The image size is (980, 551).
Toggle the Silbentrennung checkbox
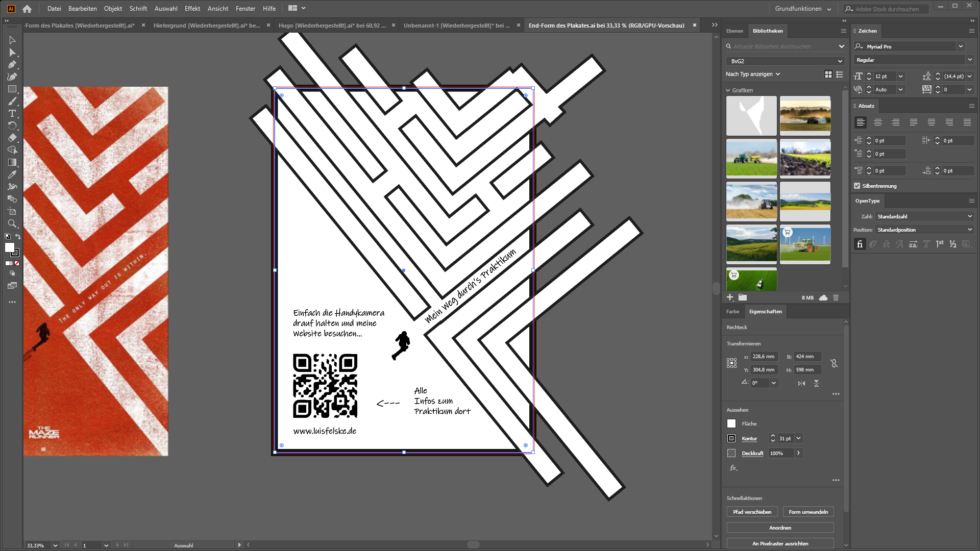pos(857,186)
